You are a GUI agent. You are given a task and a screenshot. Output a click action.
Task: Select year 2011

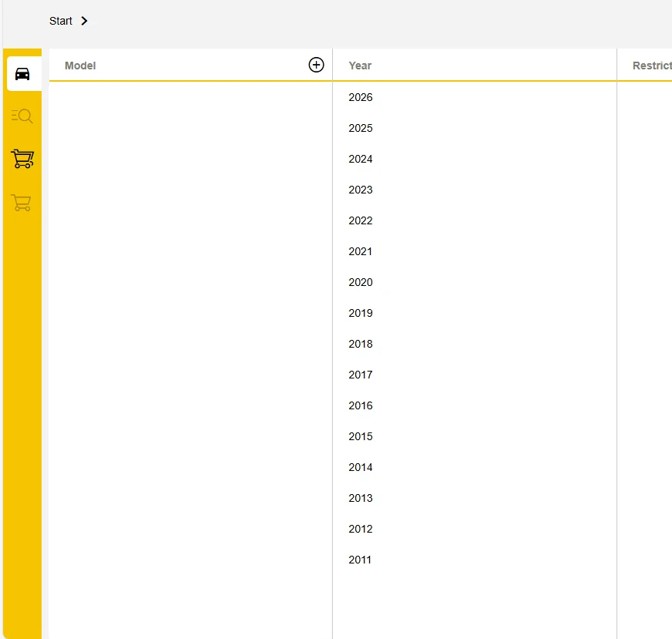[360, 560]
